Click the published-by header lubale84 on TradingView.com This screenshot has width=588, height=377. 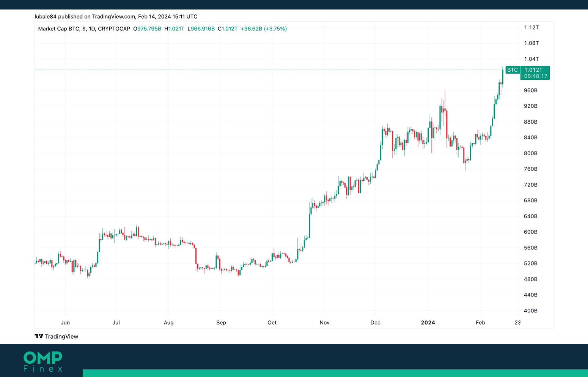[x=116, y=17]
